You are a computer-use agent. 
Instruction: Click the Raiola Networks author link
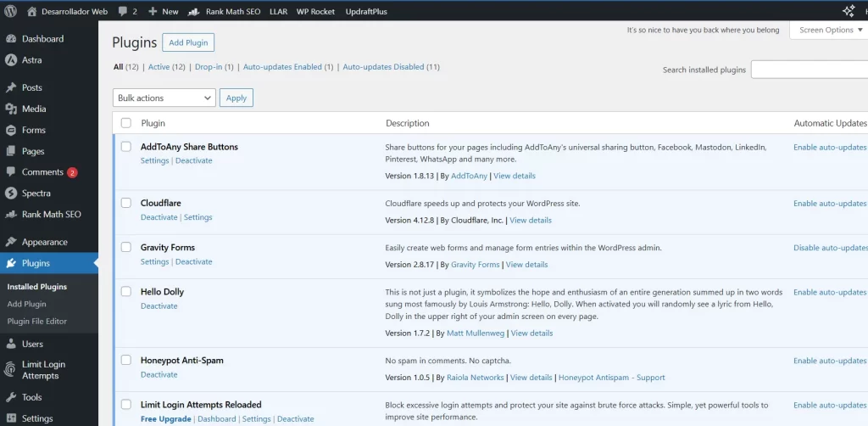476,378
